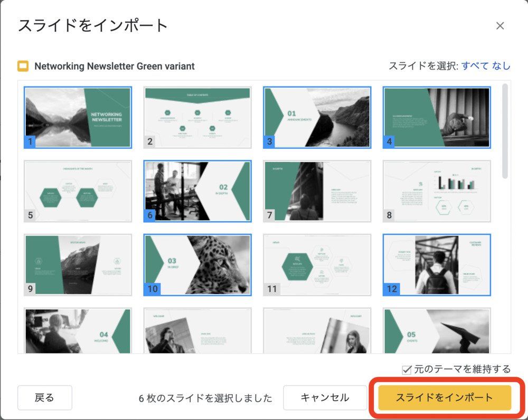Go back with the 戻る button
The height and width of the screenshot is (420, 528).
[44, 397]
